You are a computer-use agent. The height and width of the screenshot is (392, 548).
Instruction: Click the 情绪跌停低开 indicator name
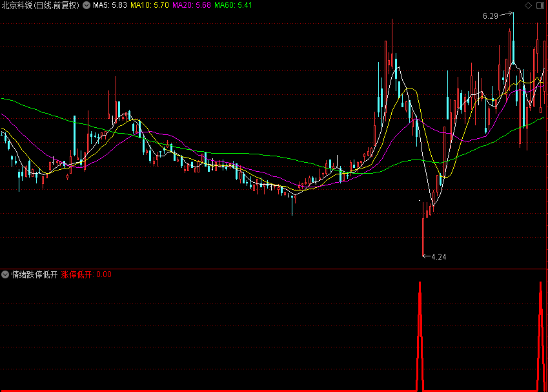(34, 274)
